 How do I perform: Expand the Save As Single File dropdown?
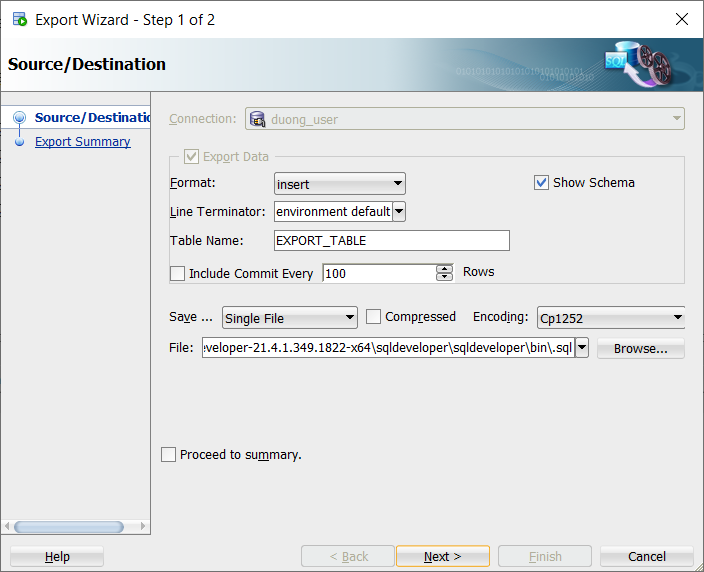tap(290, 318)
